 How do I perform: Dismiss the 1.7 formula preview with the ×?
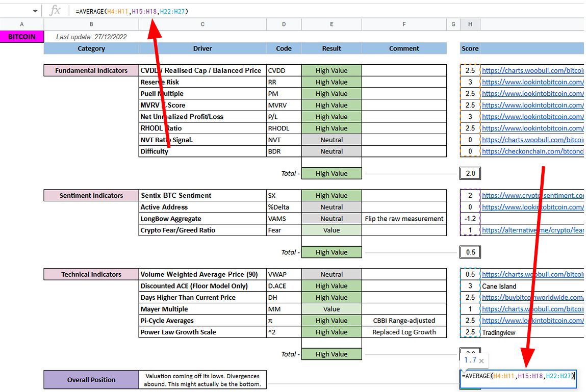click(481, 360)
